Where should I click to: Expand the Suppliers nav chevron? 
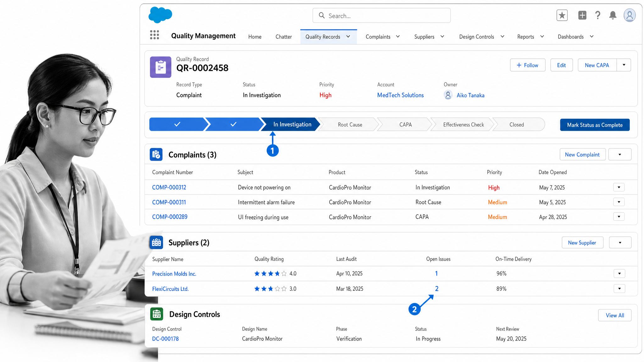pyautogui.click(x=442, y=36)
